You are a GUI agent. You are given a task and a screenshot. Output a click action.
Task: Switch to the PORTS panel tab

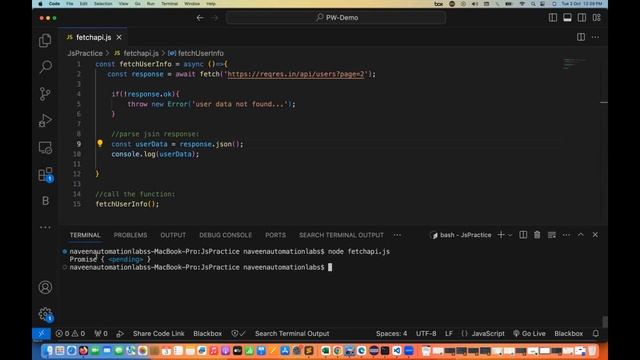pyautogui.click(x=276, y=235)
